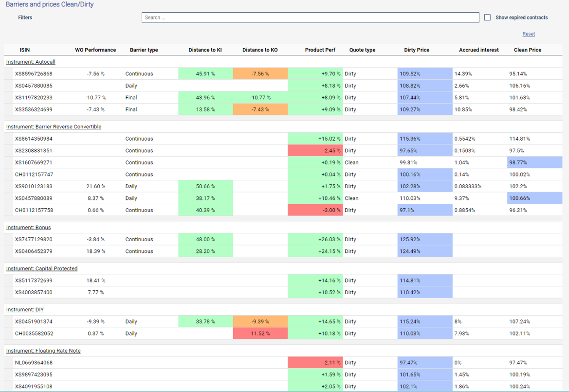Image resolution: width=569 pixels, height=392 pixels.
Task: Sort by the WO Performance column header
Action: (95, 50)
